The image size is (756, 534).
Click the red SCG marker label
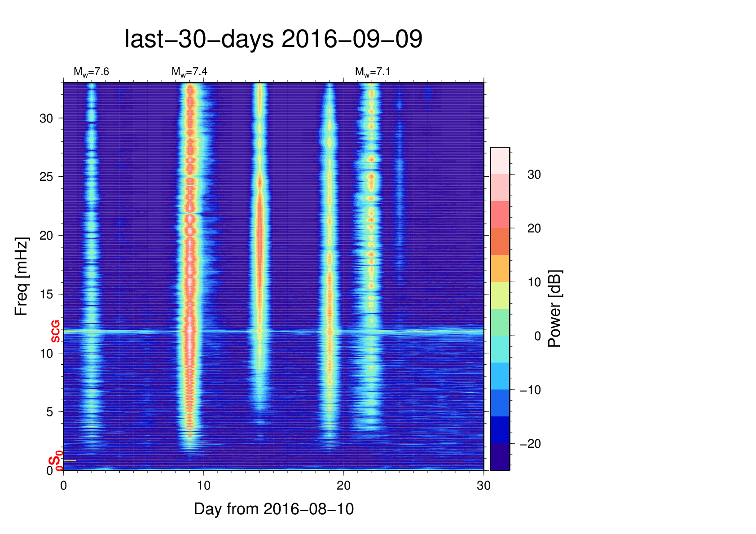[55, 332]
